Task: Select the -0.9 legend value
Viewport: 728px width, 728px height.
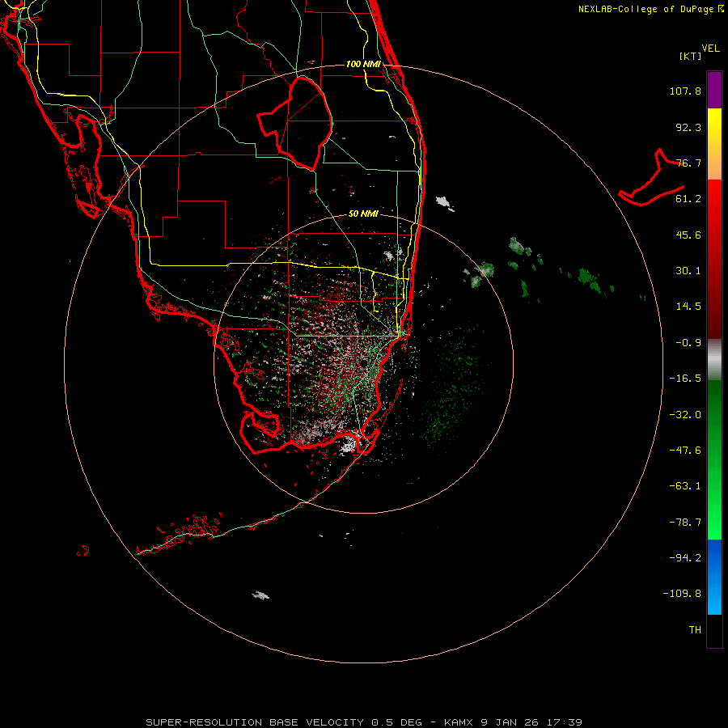Action: pos(688,343)
